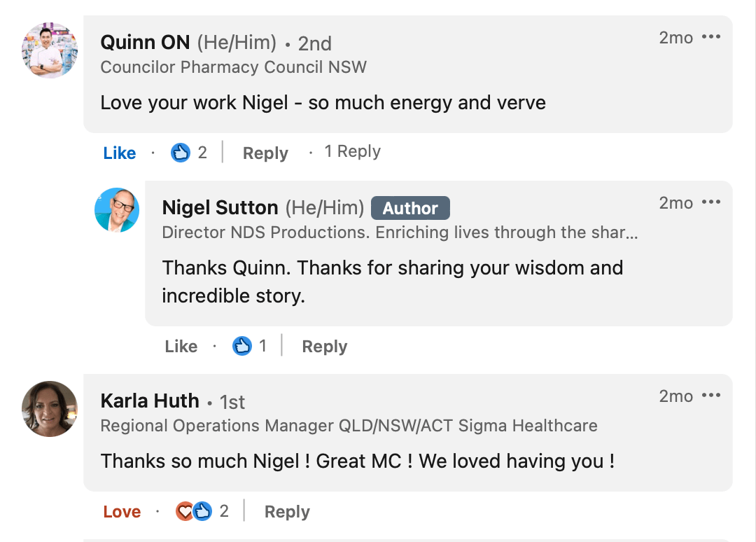The image size is (756, 542).
Task: Open more options on Nigel Sutton's reply
Action: tap(711, 202)
